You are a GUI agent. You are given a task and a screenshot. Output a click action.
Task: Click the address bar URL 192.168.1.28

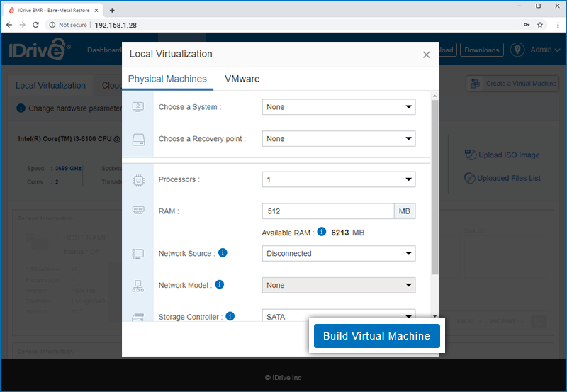click(116, 25)
